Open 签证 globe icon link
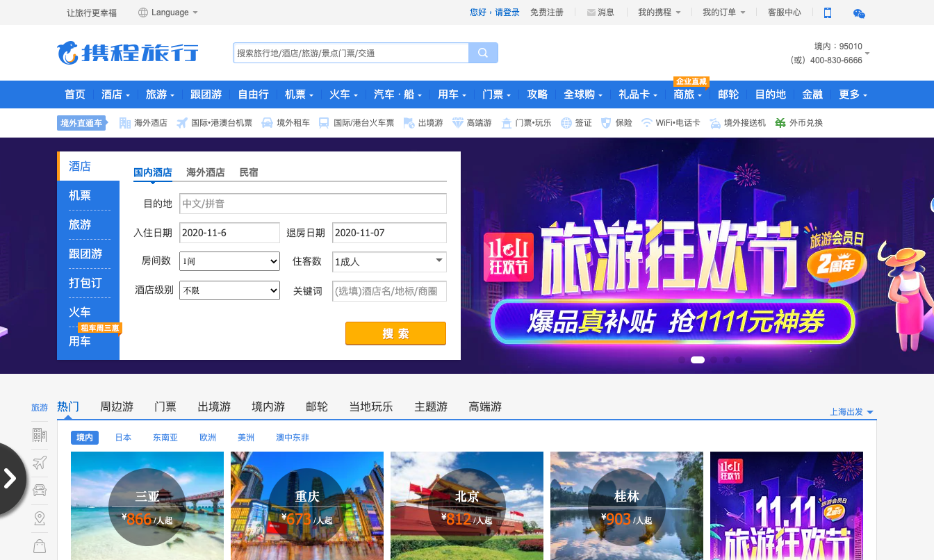934x560 pixels. pos(576,123)
